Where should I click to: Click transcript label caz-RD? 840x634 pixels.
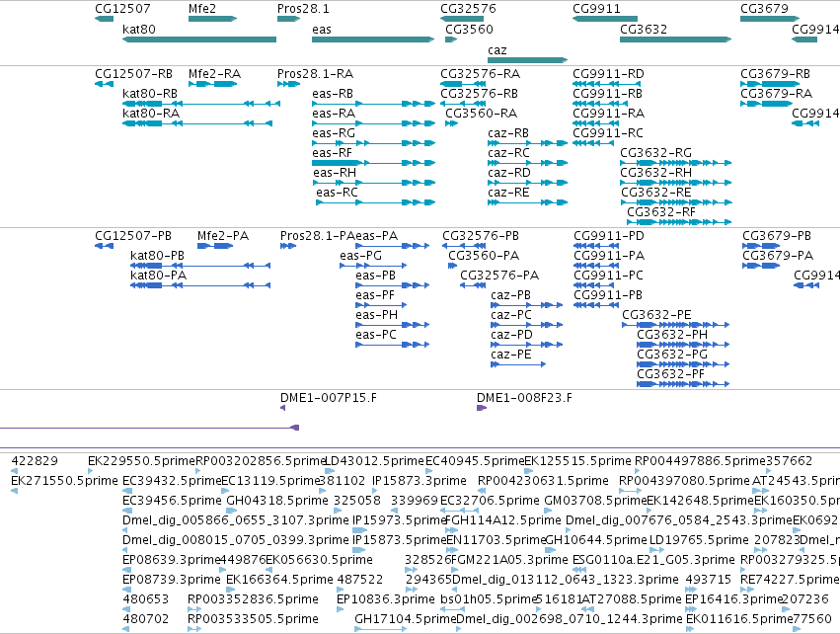click(509, 173)
